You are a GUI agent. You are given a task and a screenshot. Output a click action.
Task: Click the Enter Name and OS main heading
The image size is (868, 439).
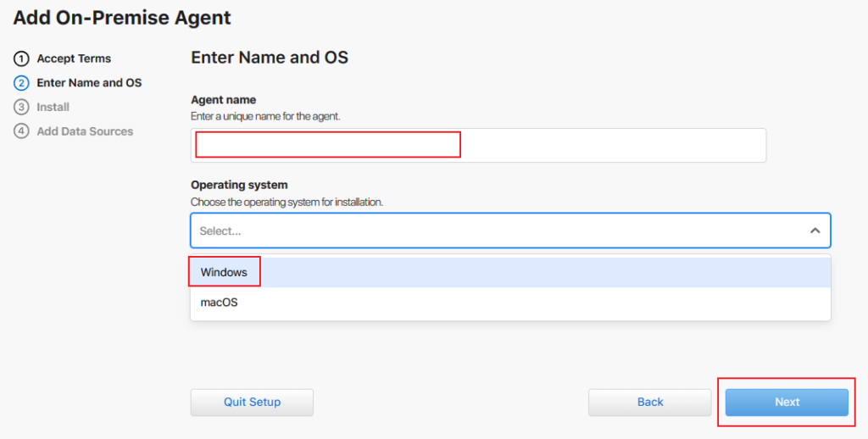(270, 58)
